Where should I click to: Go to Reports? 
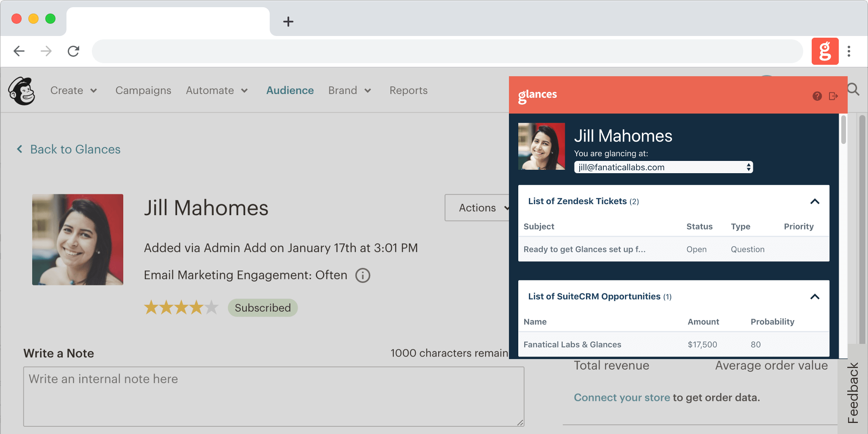pyautogui.click(x=408, y=91)
